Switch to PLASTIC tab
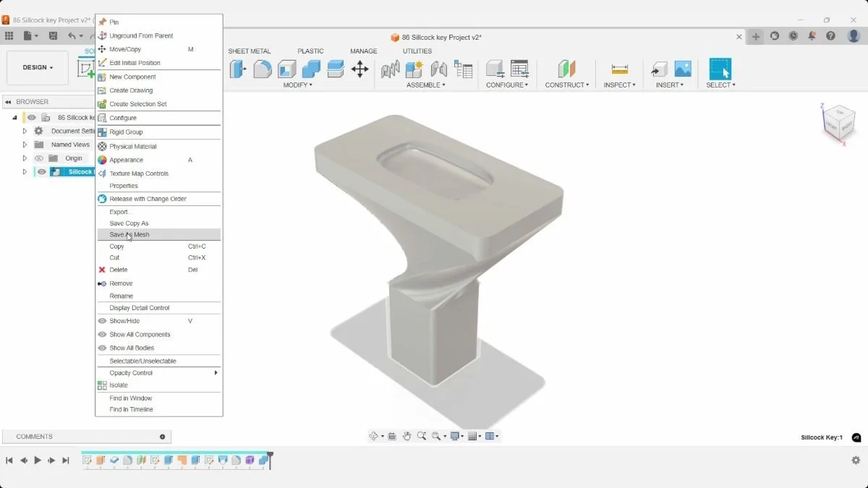868x488 pixels. click(310, 51)
